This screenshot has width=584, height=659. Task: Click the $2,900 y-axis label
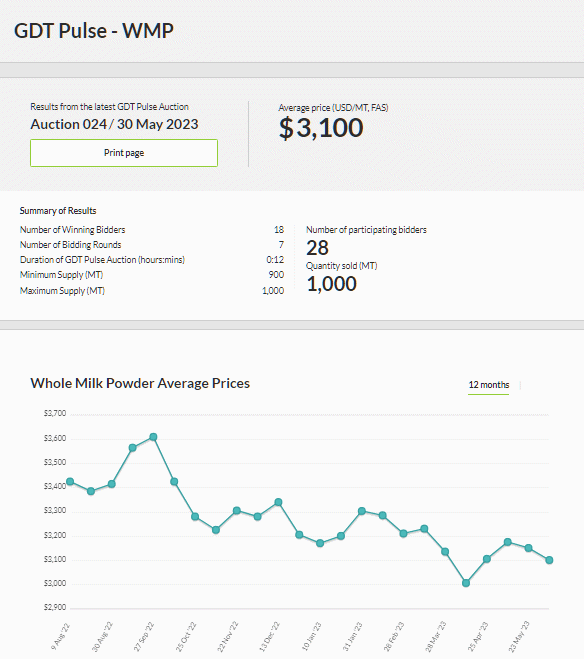(55, 608)
